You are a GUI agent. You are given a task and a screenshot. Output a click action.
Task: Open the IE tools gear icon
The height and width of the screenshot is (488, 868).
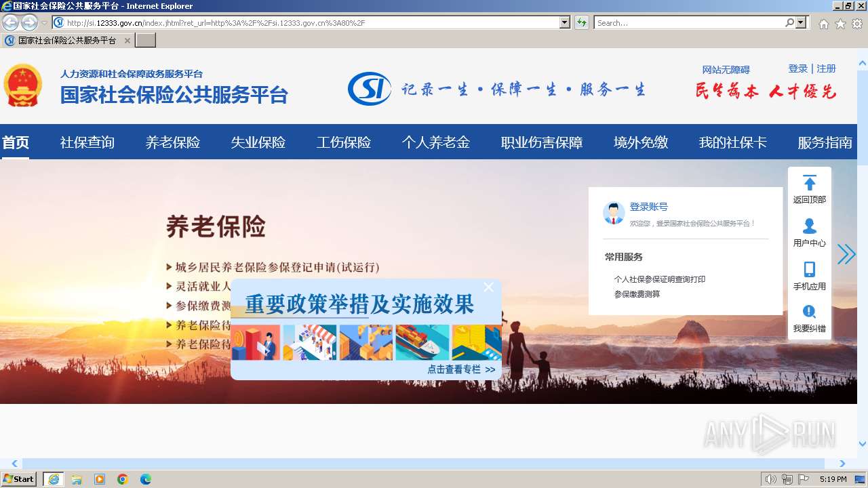(x=857, y=23)
